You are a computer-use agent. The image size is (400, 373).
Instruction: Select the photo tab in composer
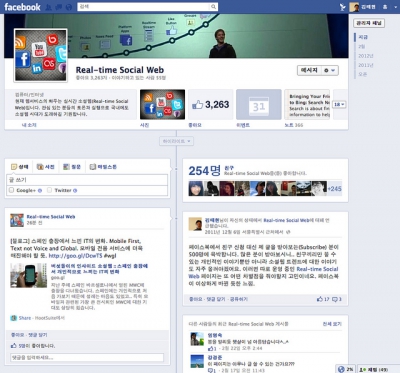[46, 167]
